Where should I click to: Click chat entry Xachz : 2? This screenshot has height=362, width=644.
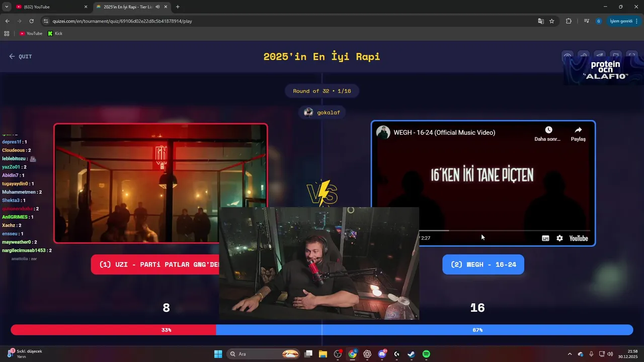click(x=12, y=226)
